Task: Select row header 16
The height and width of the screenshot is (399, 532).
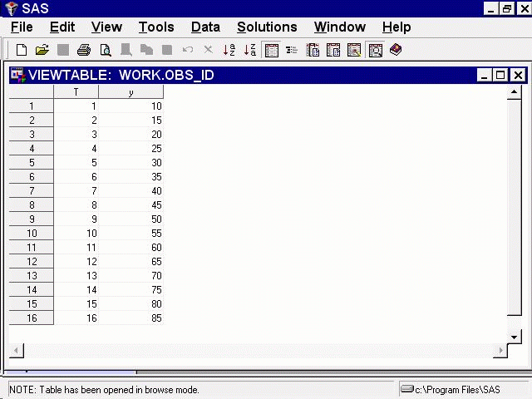Action: tap(32, 318)
